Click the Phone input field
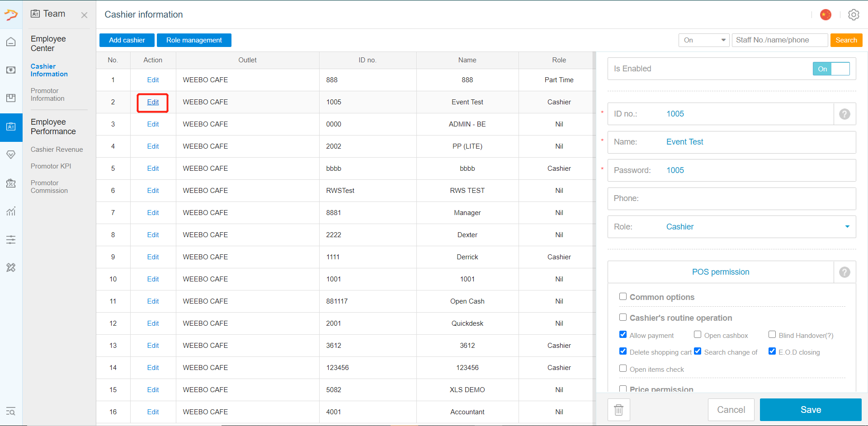Screen dimensions: 868x426 (731, 199)
